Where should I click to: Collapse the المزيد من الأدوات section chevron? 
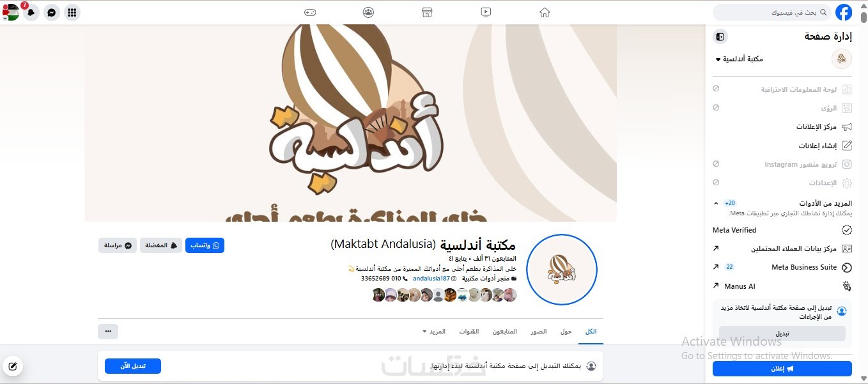coord(716,203)
